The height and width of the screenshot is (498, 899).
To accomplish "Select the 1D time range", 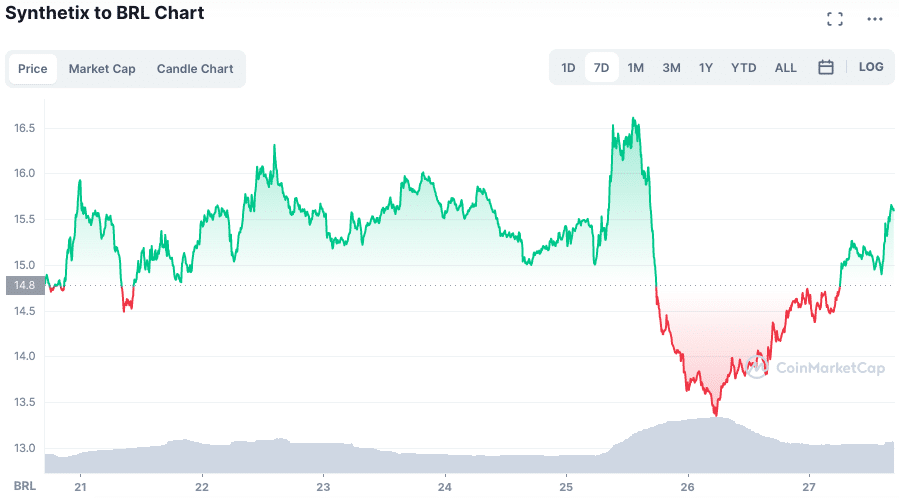I will (568, 68).
